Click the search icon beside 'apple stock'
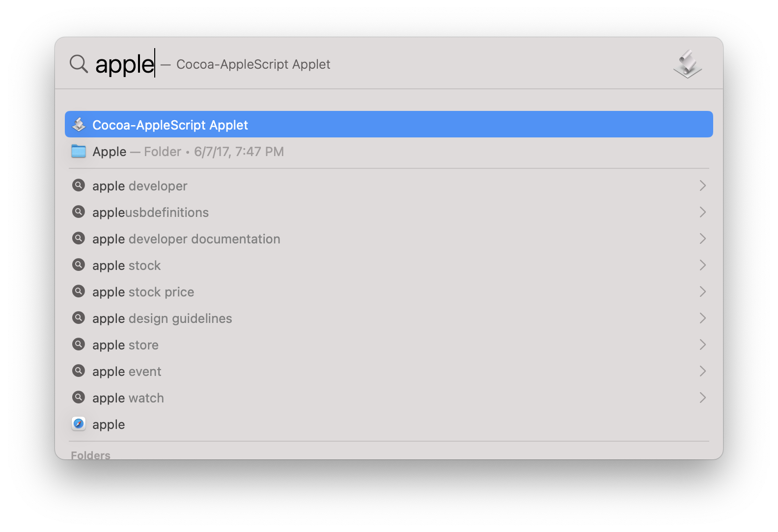The height and width of the screenshot is (532, 778). [79, 265]
